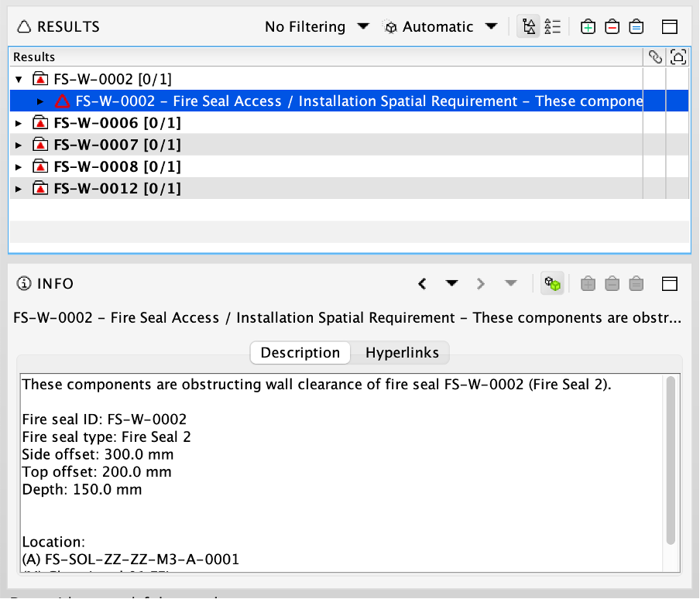700x599 pixels.
Task: Expand the FS-W-0006 result row
Action: point(18,122)
